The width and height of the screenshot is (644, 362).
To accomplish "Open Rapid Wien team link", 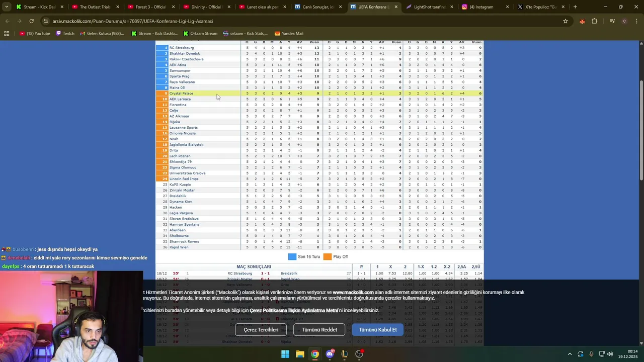I will click(179, 247).
